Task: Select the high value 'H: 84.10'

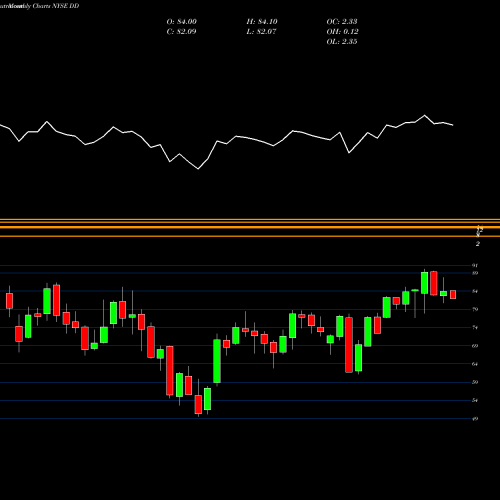Action: pos(262,22)
